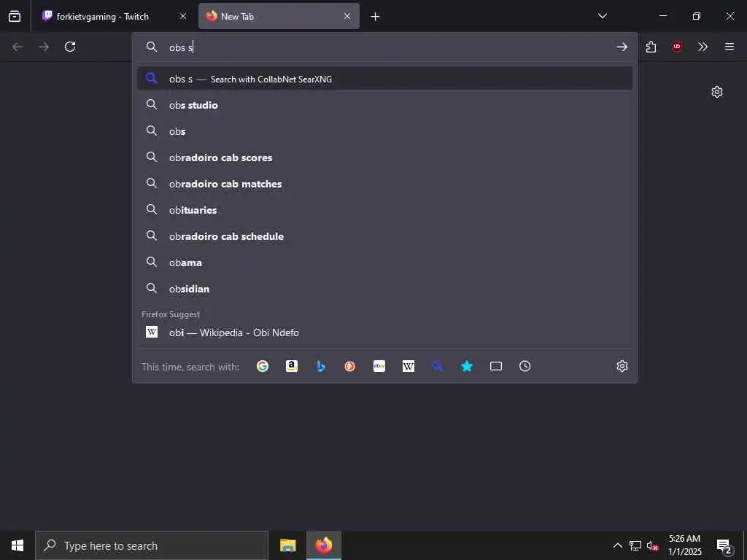This screenshot has height=560, width=747.
Task: Open the Firefox application menu
Action: pyautogui.click(x=729, y=47)
